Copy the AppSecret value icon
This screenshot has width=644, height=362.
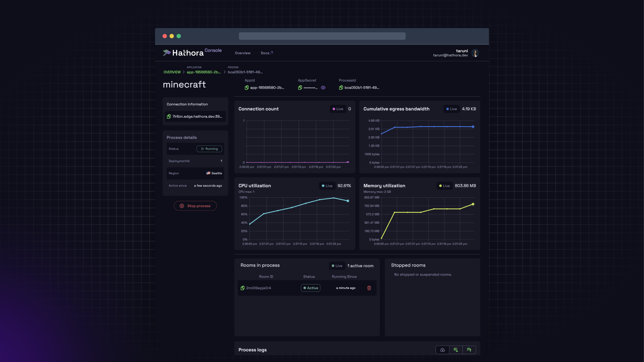pos(300,87)
